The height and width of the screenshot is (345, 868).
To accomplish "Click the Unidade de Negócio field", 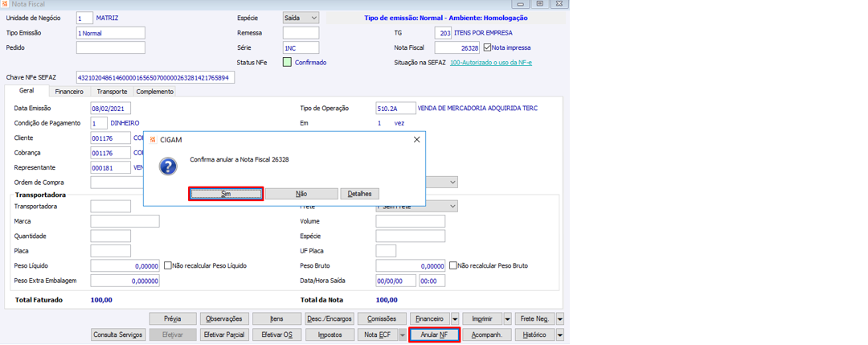I will pyautogui.click(x=84, y=18).
